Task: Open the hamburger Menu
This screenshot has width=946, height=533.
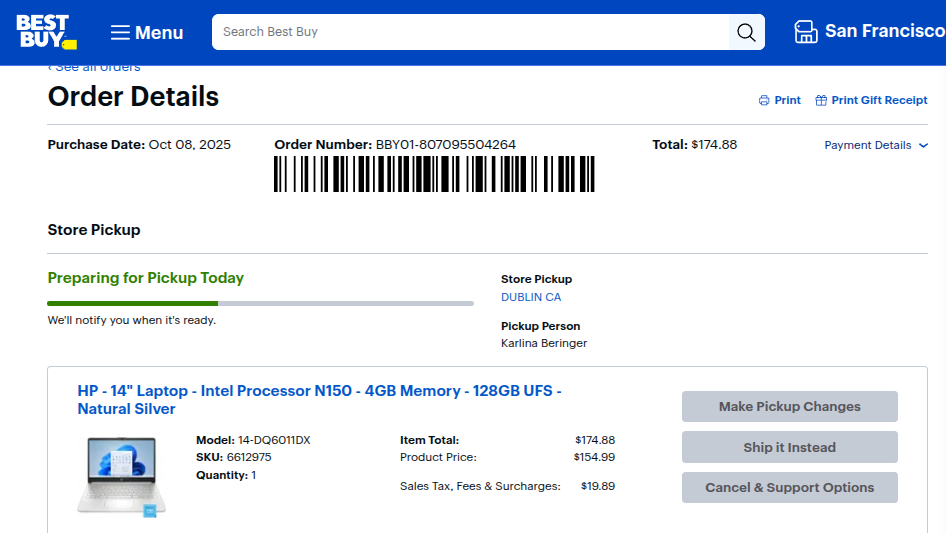Action: pos(147,33)
